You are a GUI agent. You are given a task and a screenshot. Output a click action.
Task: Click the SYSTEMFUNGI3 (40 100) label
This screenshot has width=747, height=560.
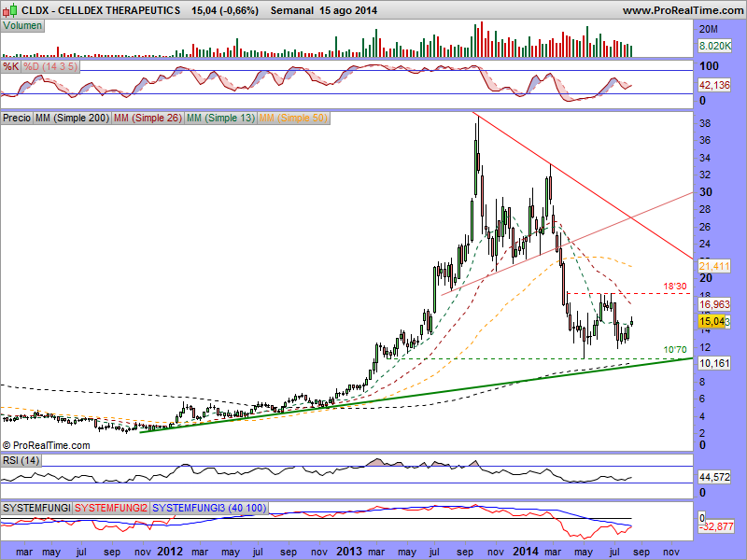click(x=209, y=508)
